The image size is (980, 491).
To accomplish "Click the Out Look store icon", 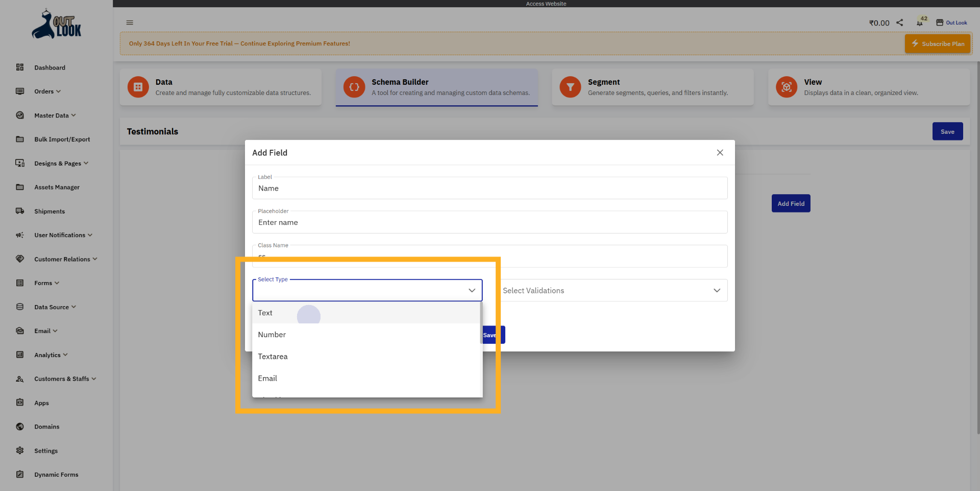I will (x=940, y=22).
